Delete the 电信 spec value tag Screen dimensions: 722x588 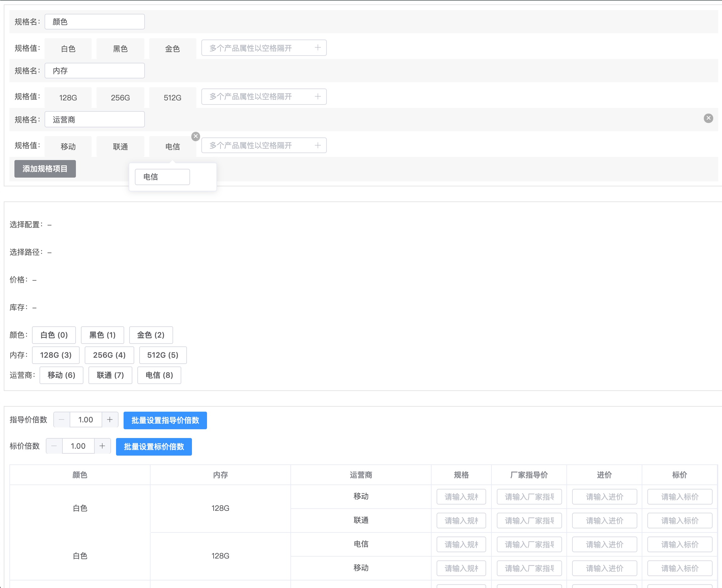pyautogui.click(x=196, y=136)
